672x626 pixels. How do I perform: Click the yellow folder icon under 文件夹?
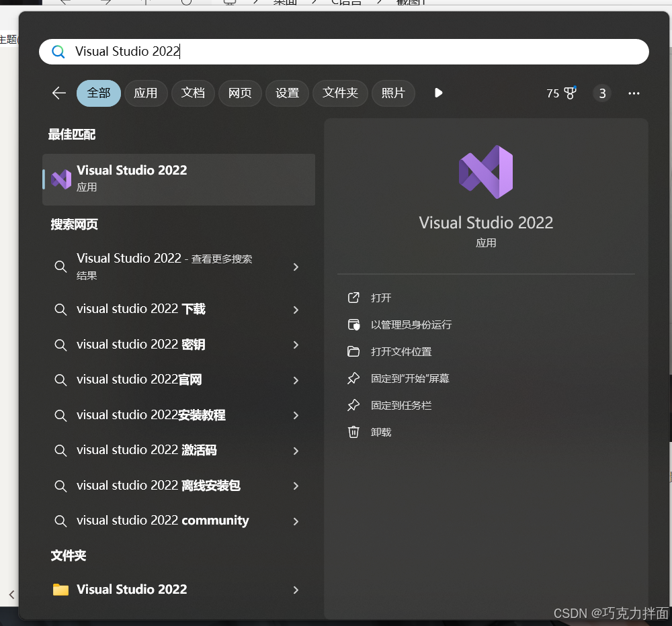coord(61,590)
